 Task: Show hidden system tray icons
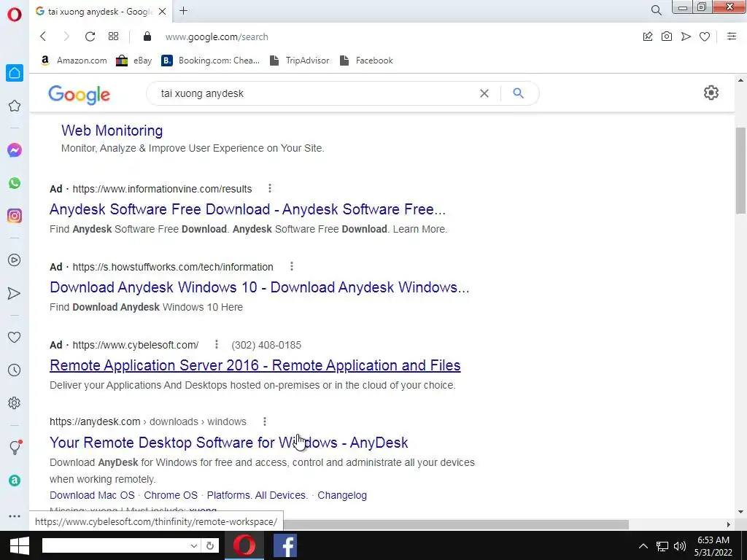pos(643,545)
